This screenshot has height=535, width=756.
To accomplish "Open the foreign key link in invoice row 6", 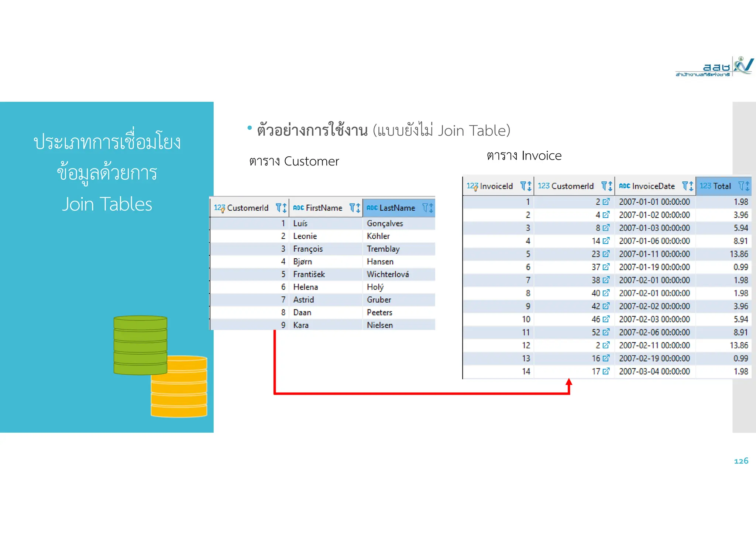I will tap(606, 267).
